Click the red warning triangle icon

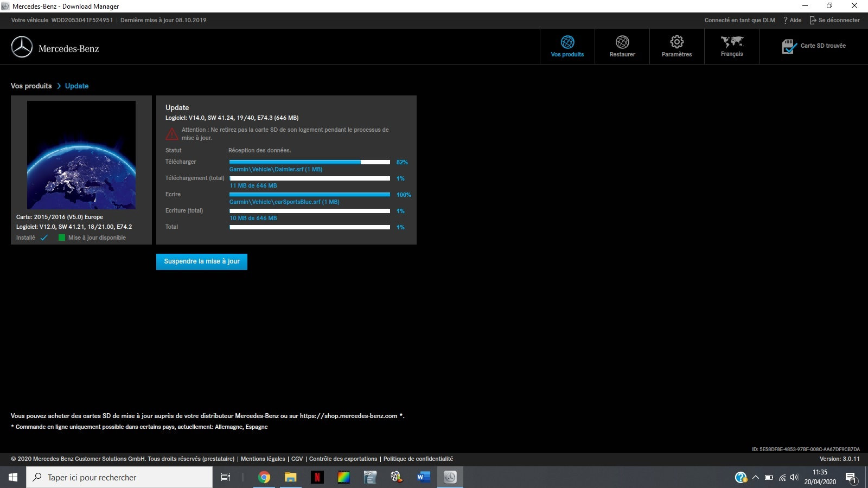[x=172, y=134]
